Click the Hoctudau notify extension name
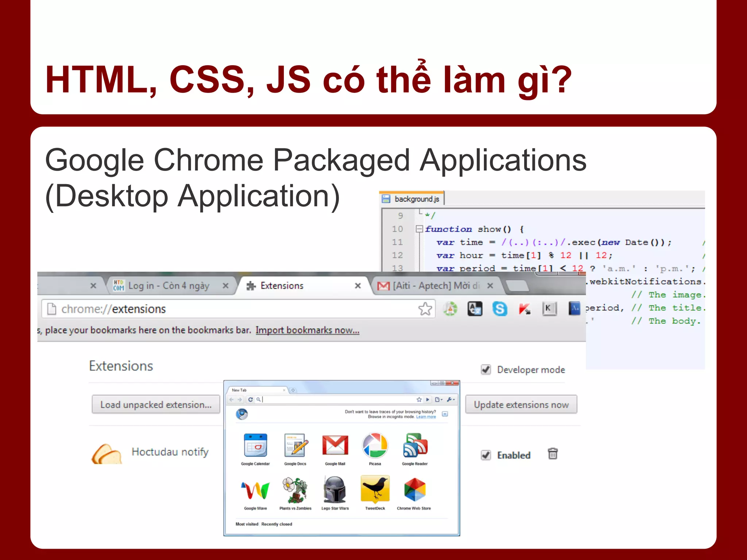This screenshot has height=560, width=747. pos(170,452)
